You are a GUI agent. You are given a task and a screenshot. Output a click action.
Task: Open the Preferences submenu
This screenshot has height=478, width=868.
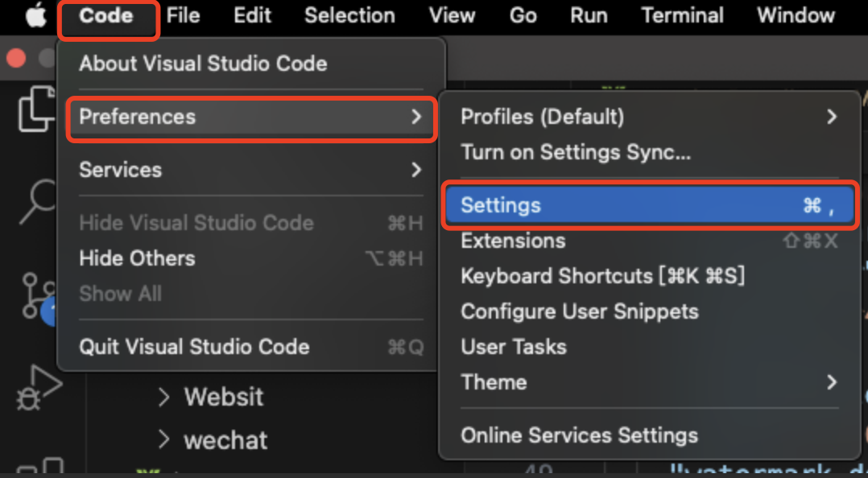(x=251, y=117)
